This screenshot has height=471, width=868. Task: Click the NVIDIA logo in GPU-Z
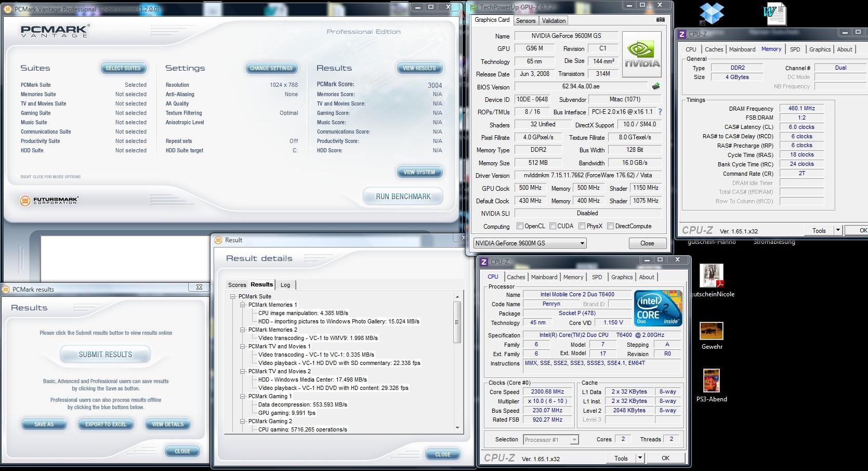642,54
